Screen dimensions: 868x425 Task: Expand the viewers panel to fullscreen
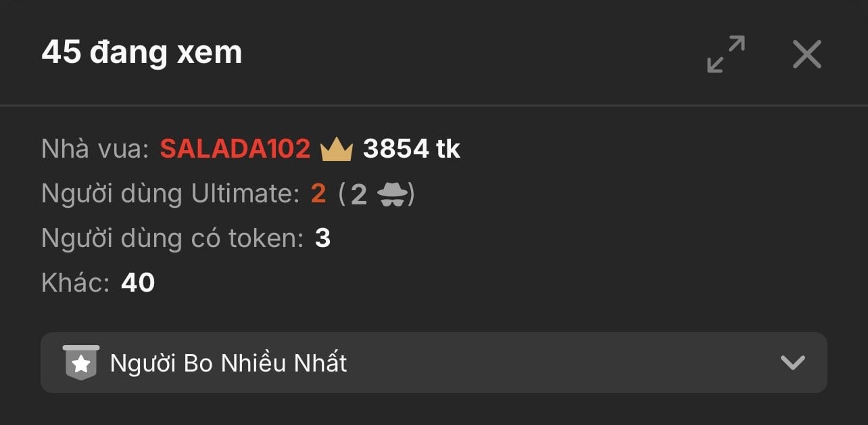point(725,54)
